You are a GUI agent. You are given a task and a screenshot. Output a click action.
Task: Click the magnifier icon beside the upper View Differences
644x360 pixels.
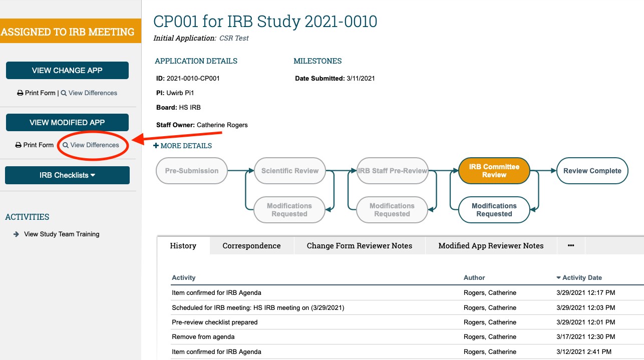[x=63, y=93]
